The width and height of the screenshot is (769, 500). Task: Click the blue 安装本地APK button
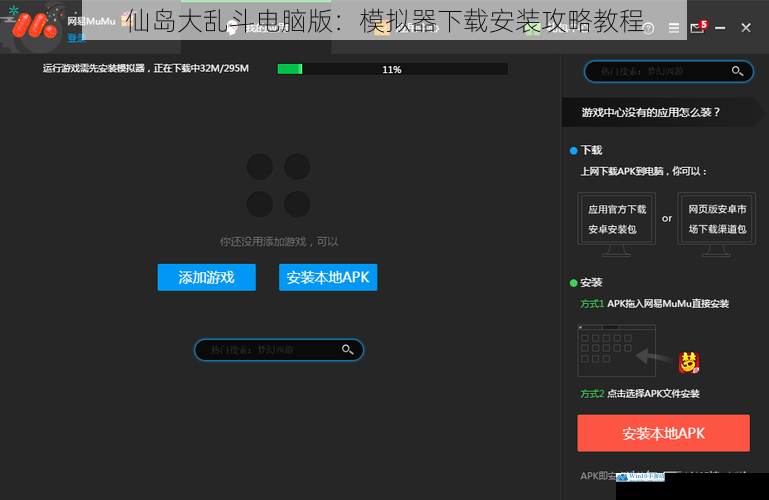[x=328, y=277]
